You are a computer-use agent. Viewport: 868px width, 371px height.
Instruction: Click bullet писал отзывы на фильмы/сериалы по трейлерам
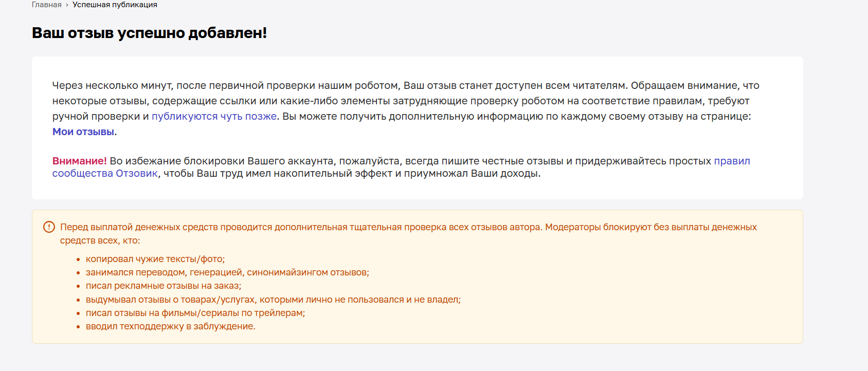(x=195, y=313)
